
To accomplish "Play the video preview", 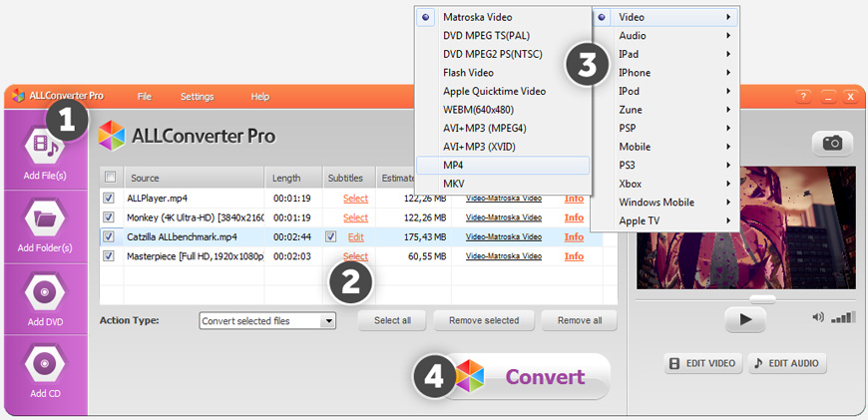I will coord(745,319).
